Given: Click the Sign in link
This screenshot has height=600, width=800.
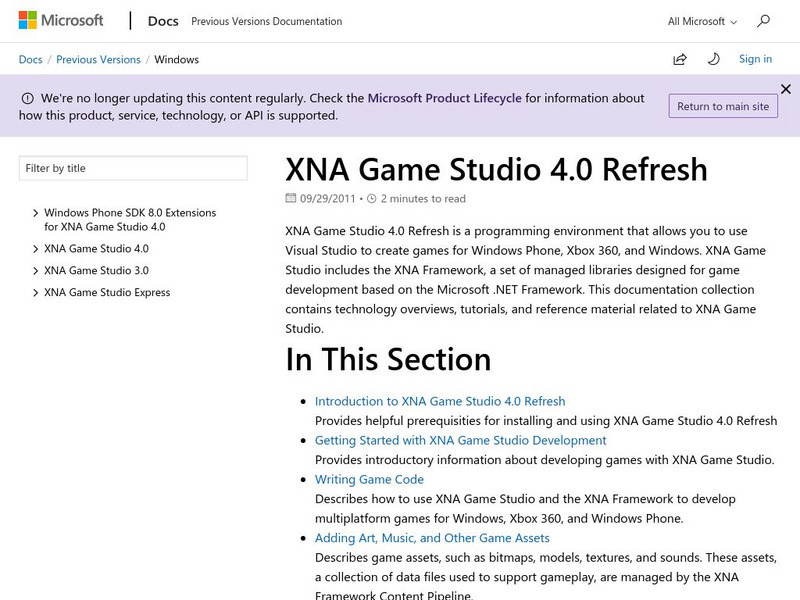Looking at the screenshot, I should click(x=755, y=59).
